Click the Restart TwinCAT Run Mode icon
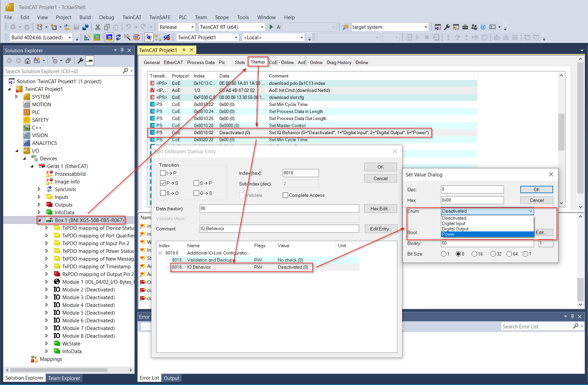588x385 pixels. click(97, 37)
